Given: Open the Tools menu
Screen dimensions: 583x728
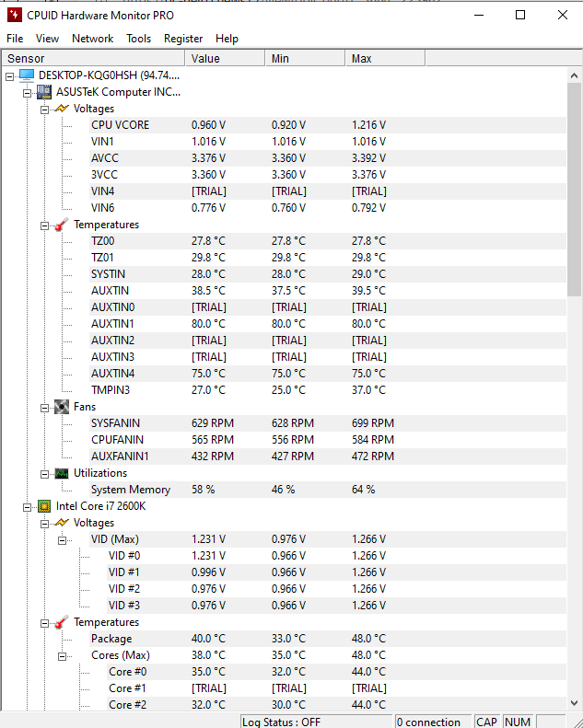Looking at the screenshot, I should point(138,39).
